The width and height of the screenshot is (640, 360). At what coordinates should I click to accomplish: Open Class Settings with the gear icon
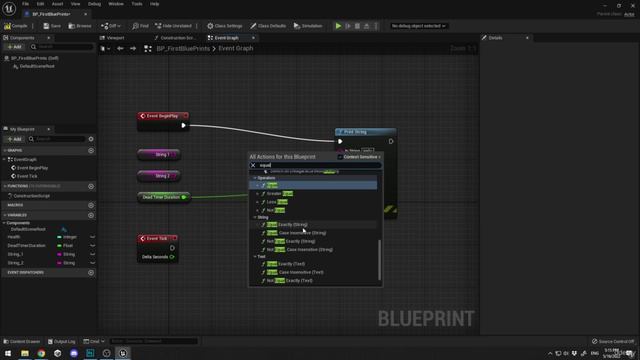point(224,26)
